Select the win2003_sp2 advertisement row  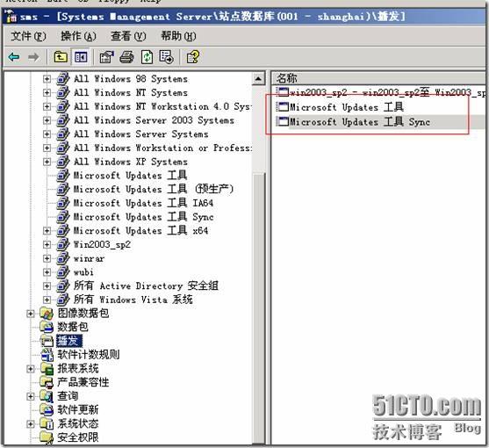[380, 92]
